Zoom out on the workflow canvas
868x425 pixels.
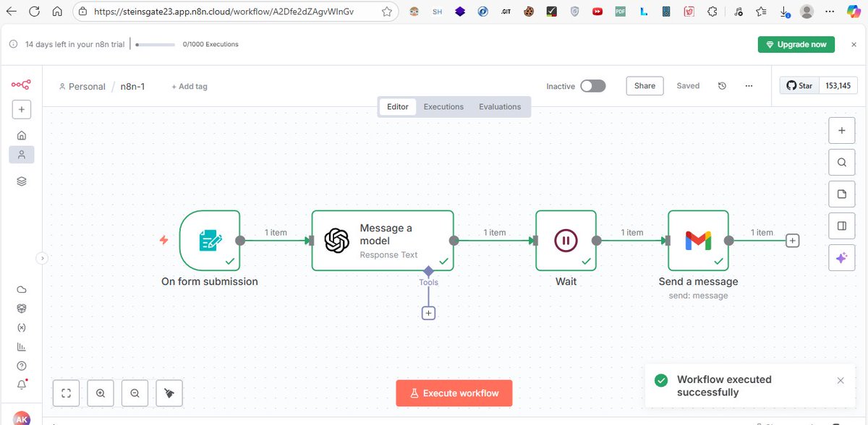[x=135, y=393]
